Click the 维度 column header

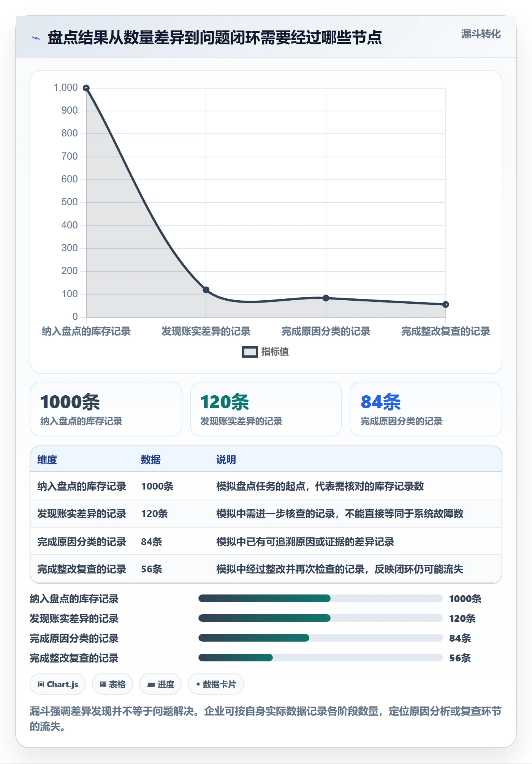click(47, 460)
